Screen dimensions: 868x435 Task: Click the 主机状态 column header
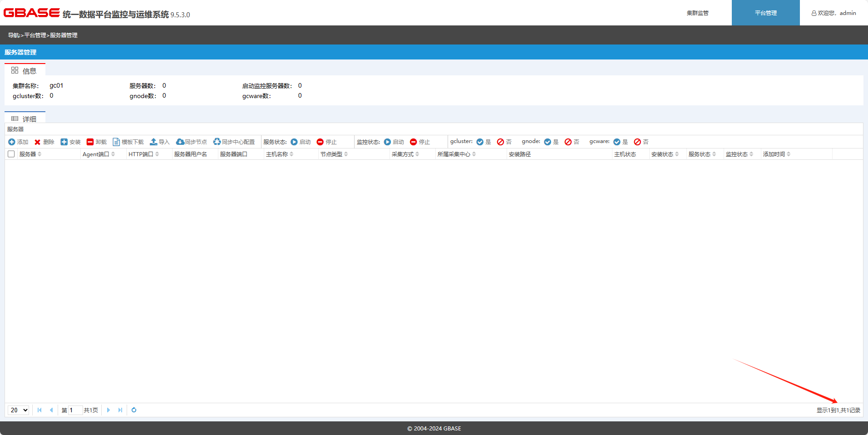click(x=625, y=154)
